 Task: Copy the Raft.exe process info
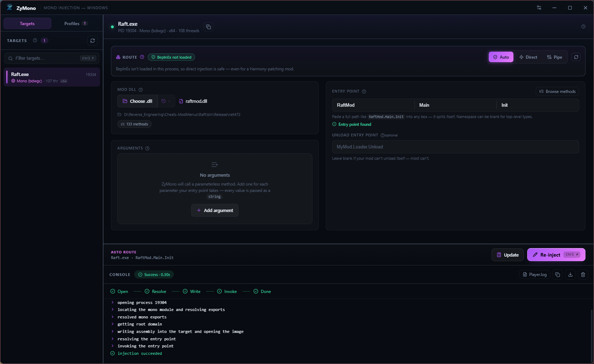[x=208, y=27]
